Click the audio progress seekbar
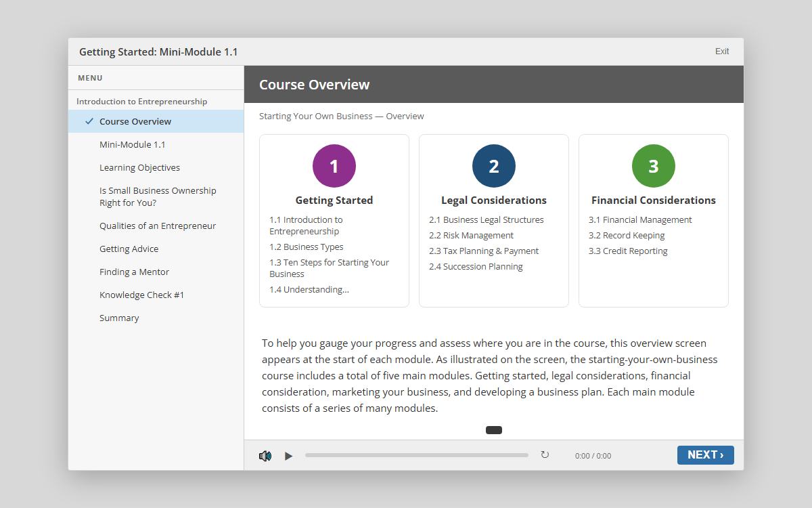Viewport: 812px width, 508px height. [417, 455]
